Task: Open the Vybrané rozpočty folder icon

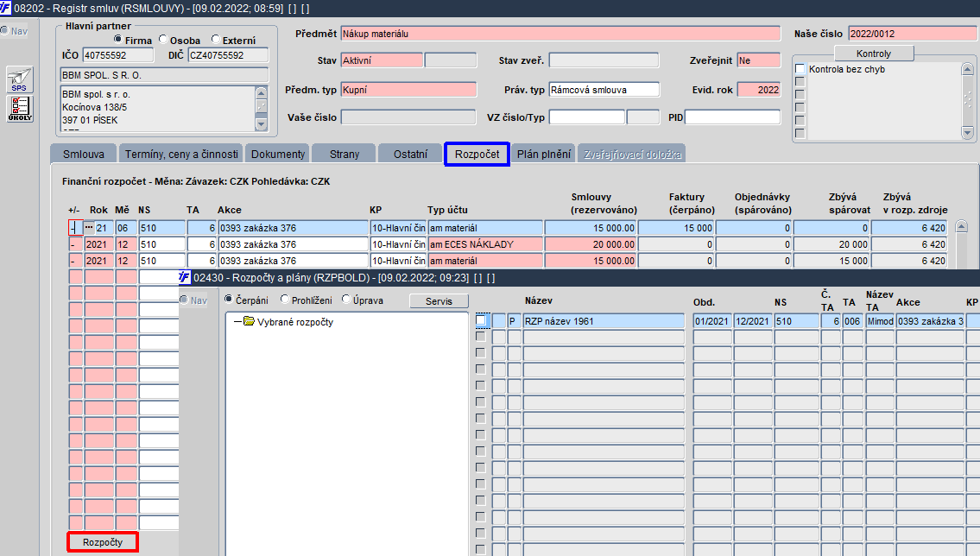Action: coord(249,321)
